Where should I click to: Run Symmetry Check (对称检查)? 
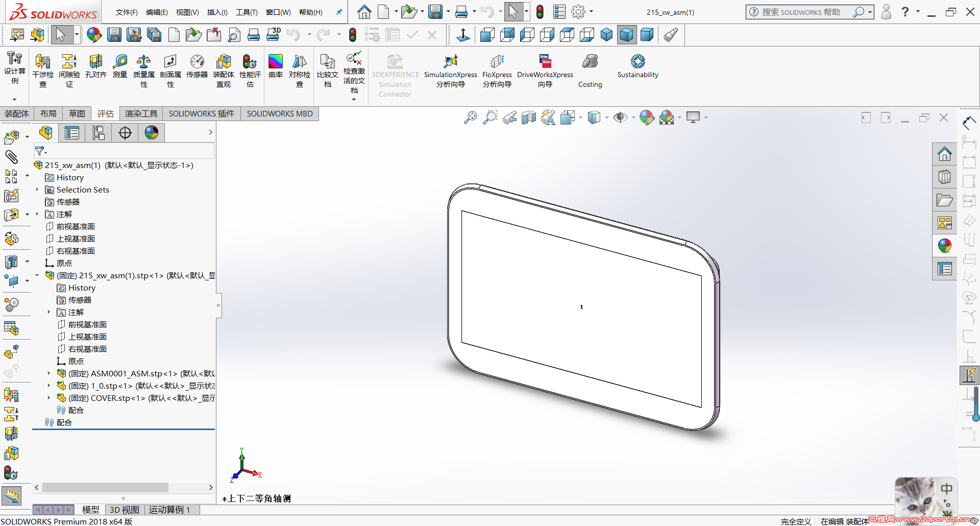point(300,70)
